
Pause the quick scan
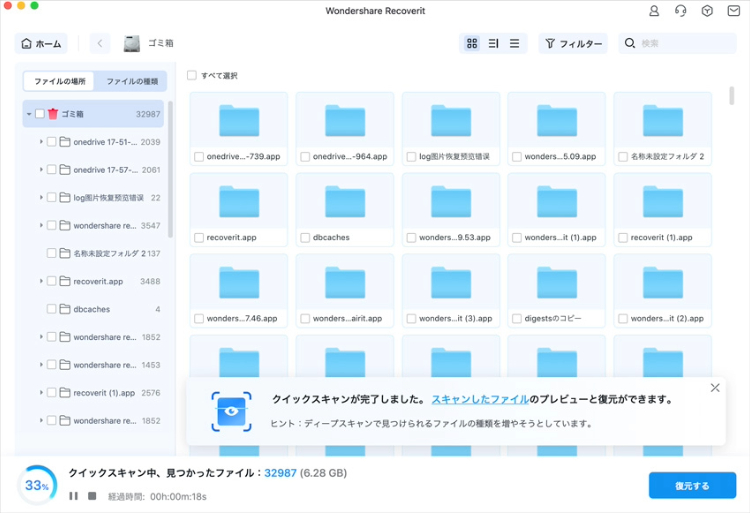tap(73, 496)
